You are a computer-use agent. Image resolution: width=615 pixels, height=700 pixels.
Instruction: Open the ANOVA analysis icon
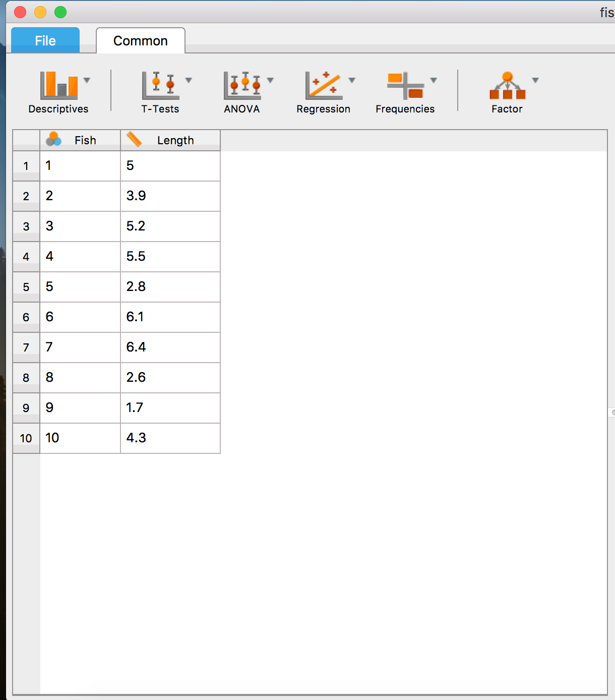(x=242, y=85)
